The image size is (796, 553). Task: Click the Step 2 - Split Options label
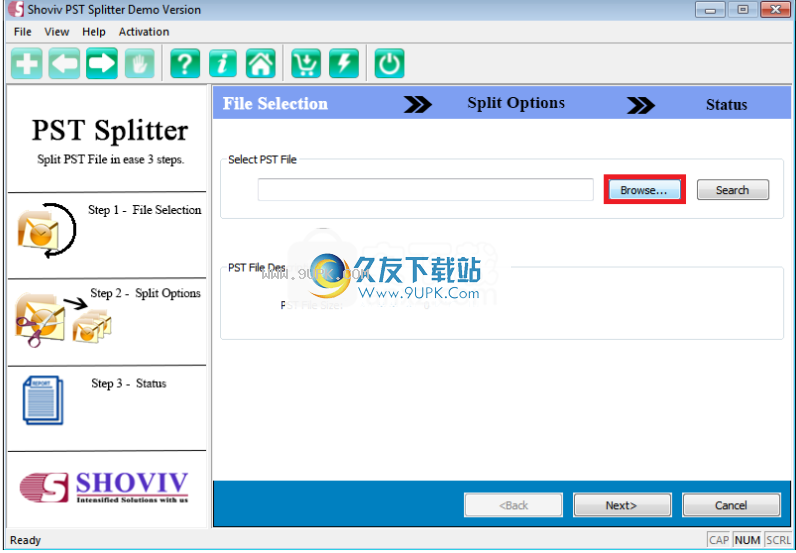point(146,293)
